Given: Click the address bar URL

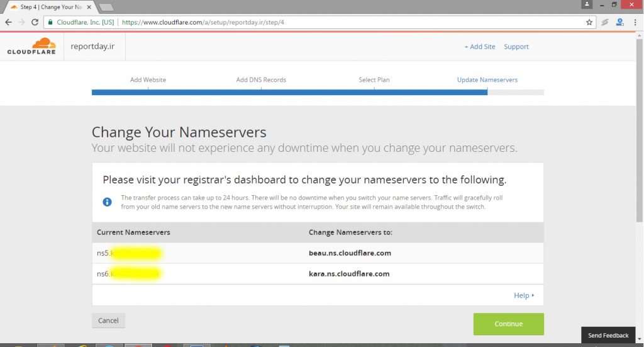Looking at the screenshot, I should click(203, 22).
